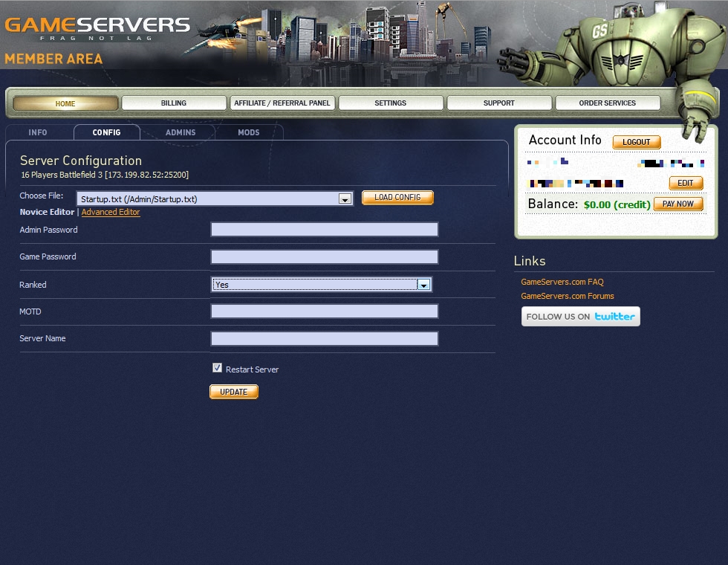Open GameServers.com Forums link
Viewport: 728px width, 565px height.
568,296
